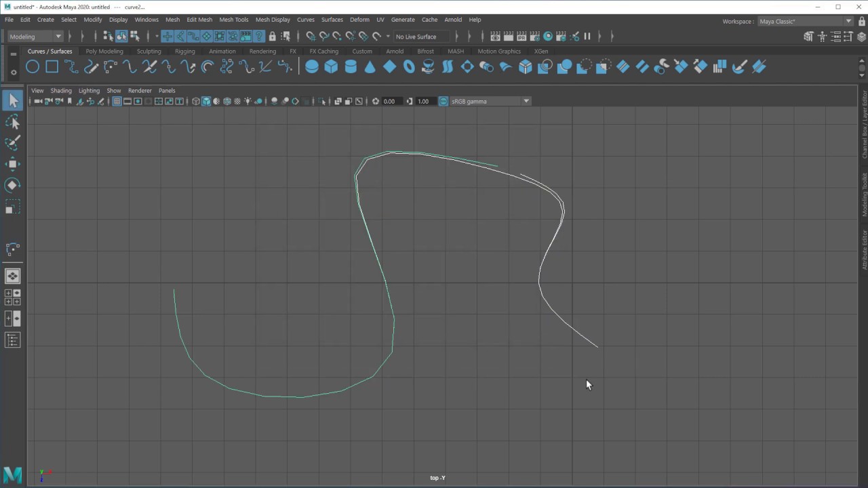
Task: Activate the EP Curve tool
Action: coord(71,66)
